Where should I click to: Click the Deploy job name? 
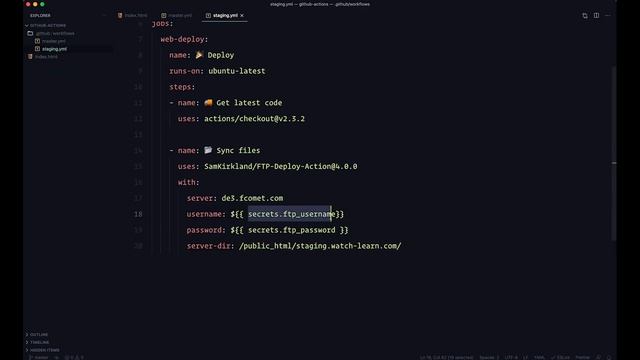click(x=221, y=55)
